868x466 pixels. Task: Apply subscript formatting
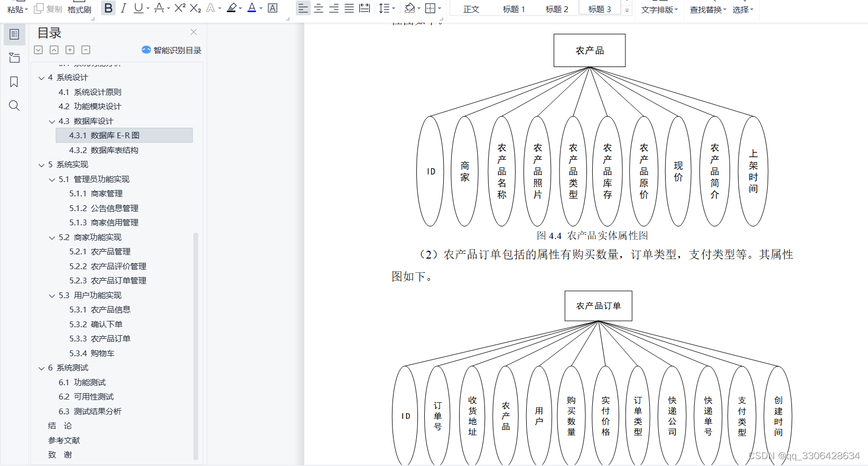tap(195, 8)
